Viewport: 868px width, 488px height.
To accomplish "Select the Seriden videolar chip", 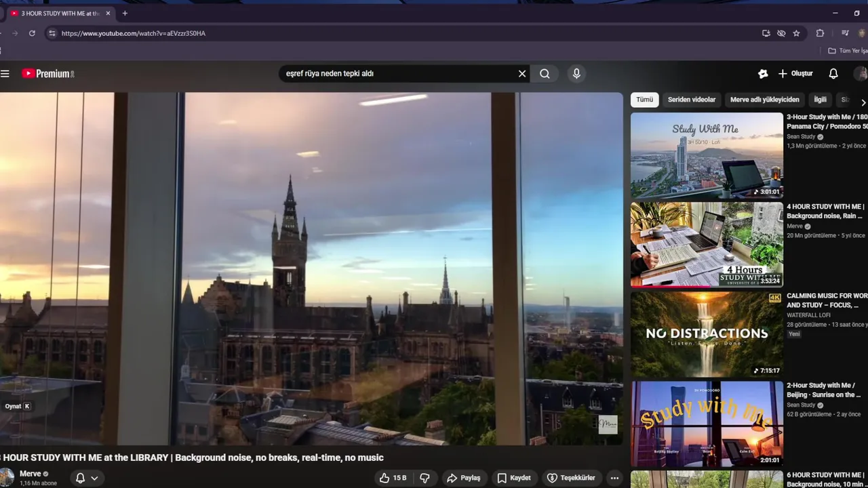I will [x=692, y=100].
